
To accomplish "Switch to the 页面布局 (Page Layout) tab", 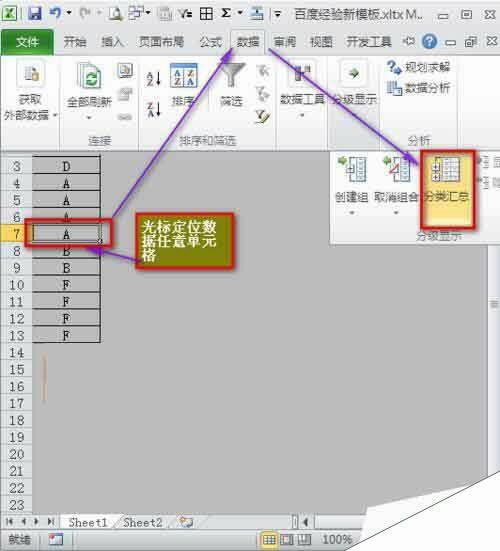I will [161, 42].
